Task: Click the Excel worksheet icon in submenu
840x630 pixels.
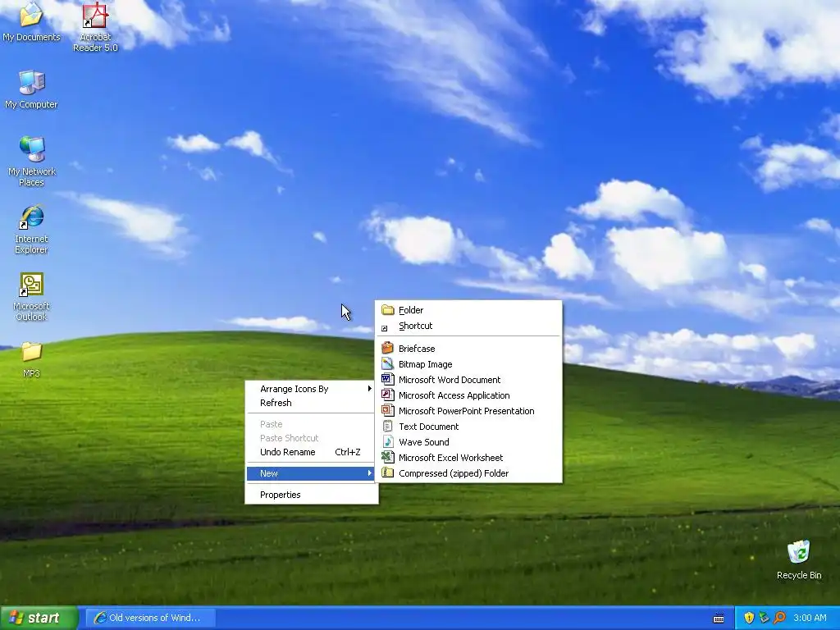Action: (x=387, y=457)
